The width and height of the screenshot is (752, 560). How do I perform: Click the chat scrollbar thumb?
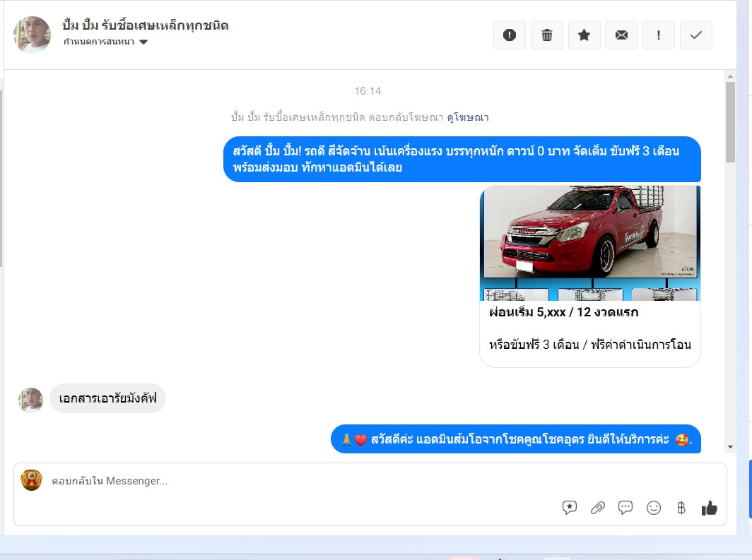[730, 121]
